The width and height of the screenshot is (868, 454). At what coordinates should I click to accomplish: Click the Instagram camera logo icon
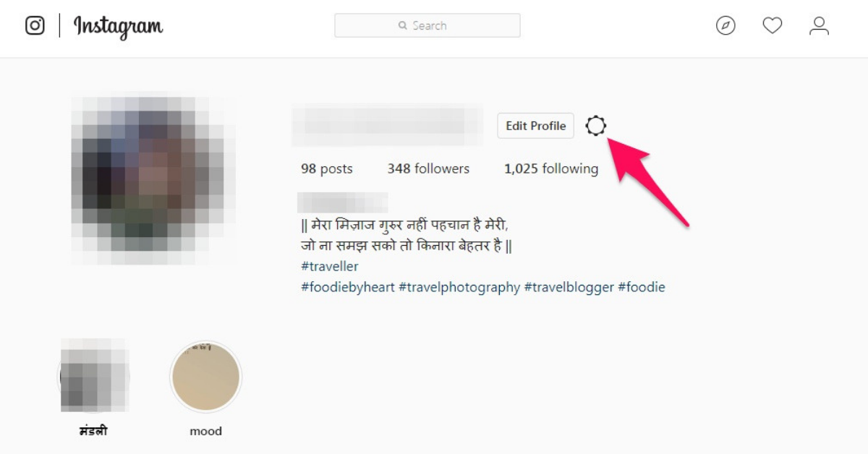click(x=35, y=25)
